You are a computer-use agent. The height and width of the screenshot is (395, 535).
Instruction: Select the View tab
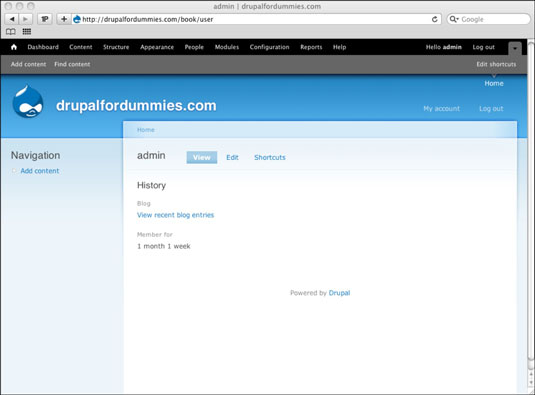coord(202,157)
